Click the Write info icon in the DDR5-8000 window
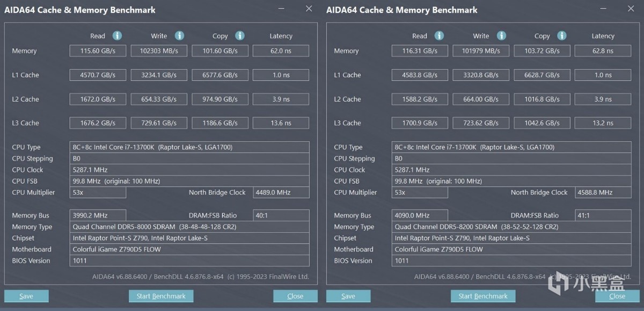This screenshot has height=311, width=644. [x=179, y=35]
